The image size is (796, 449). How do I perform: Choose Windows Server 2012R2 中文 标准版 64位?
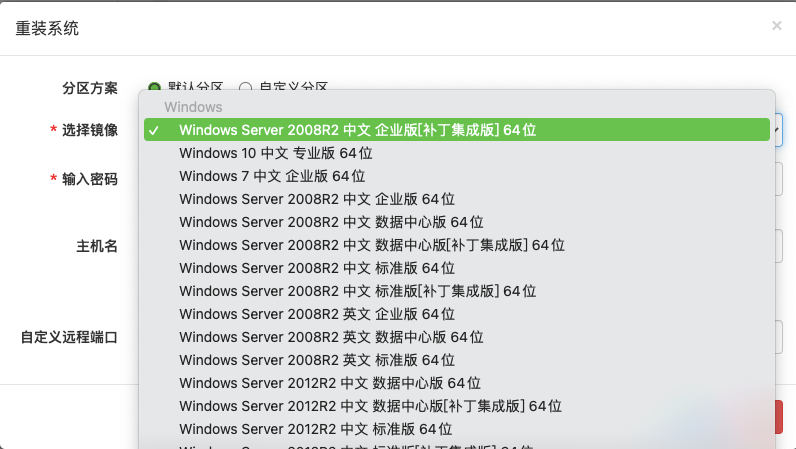(x=457, y=429)
